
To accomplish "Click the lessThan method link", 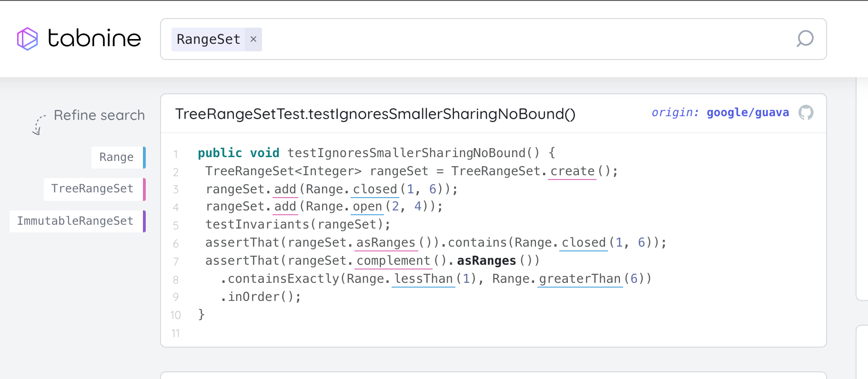I will point(424,279).
